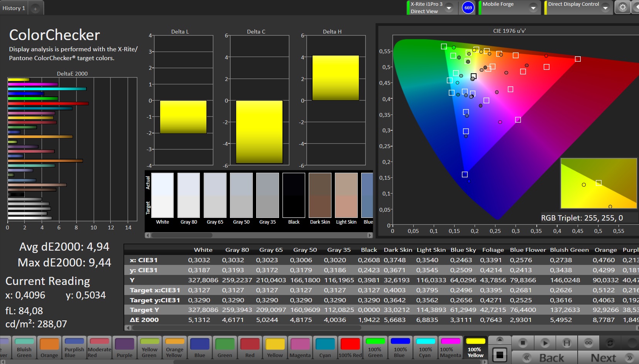Click the up arrow above pattern icon

pyautogui.click(x=499, y=339)
